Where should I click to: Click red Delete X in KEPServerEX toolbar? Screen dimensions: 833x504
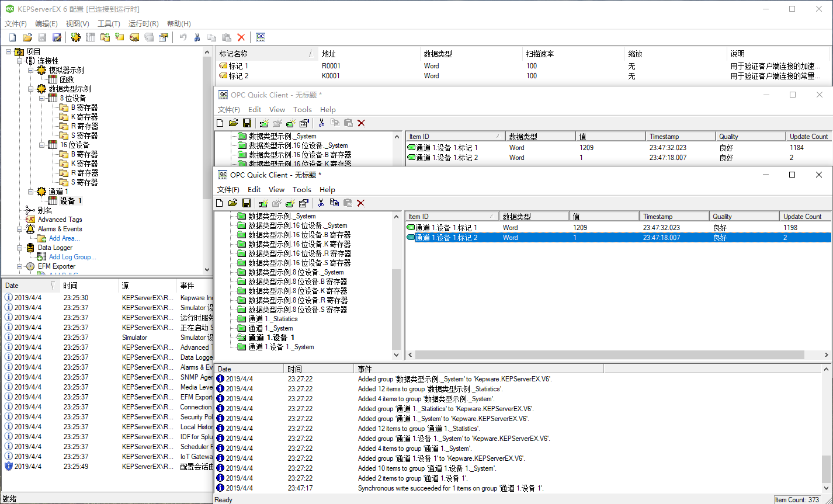tap(241, 37)
